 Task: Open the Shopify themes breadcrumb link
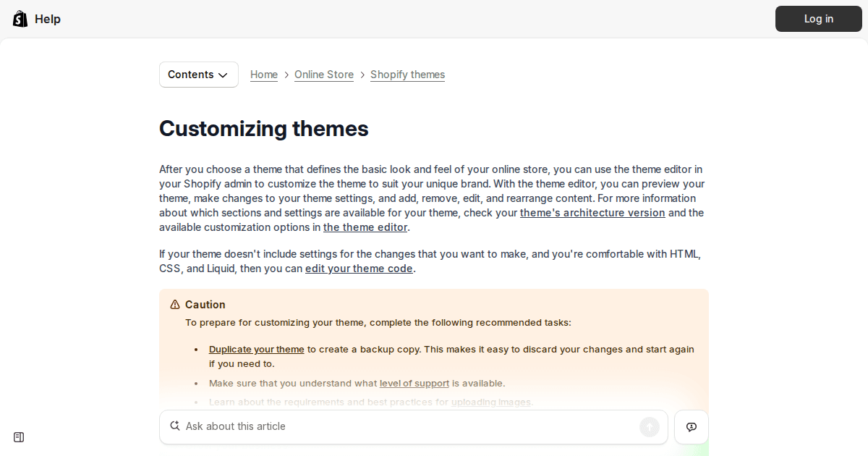click(407, 75)
